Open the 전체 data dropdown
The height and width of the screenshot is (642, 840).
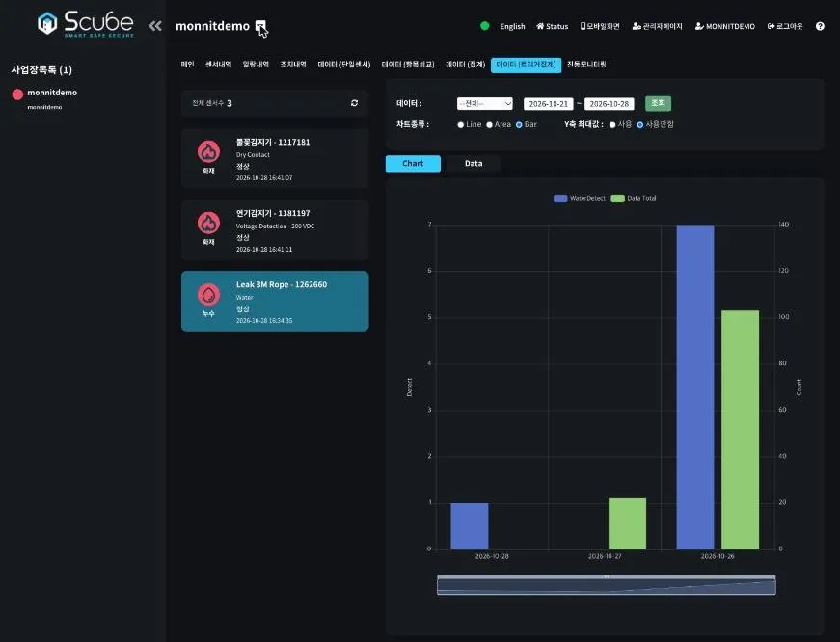485,103
